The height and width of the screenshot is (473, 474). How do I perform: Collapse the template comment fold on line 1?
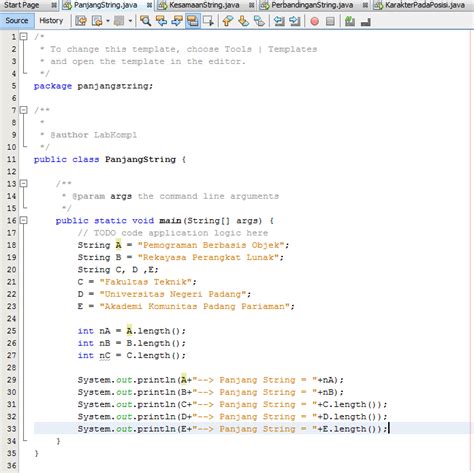click(x=23, y=36)
